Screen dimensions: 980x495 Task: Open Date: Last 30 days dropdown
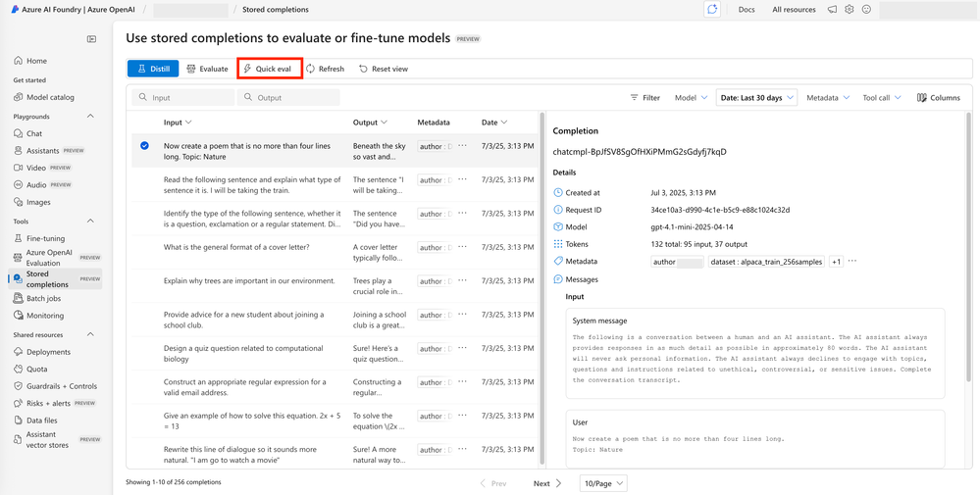756,98
